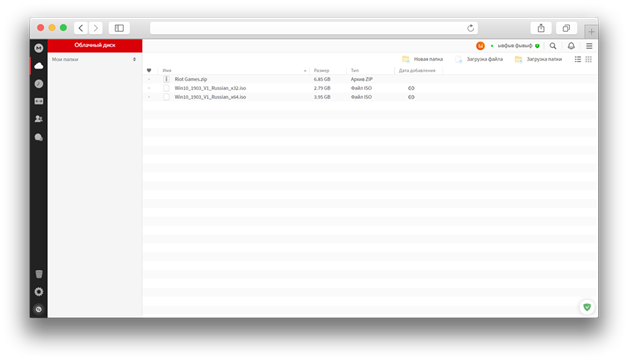Open the Safari share button
This screenshot has width=628, height=360.
pos(541,28)
